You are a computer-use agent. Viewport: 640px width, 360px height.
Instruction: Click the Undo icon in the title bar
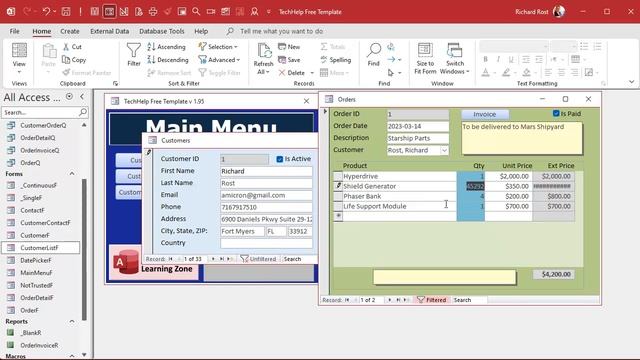click(46, 11)
